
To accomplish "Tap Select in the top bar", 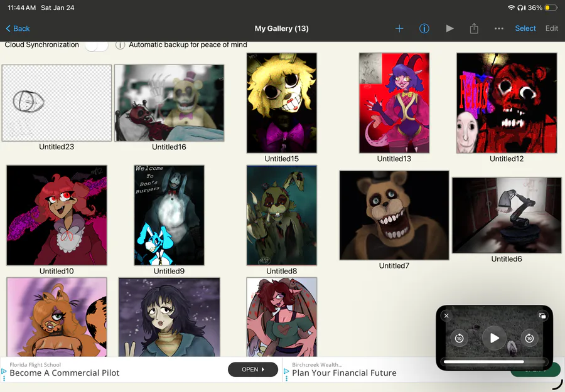I will click(x=525, y=28).
